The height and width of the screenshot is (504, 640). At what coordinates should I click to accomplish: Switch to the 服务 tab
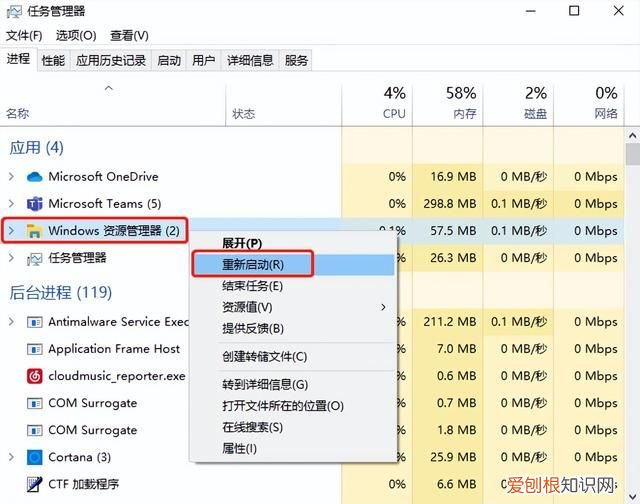pyautogui.click(x=296, y=60)
